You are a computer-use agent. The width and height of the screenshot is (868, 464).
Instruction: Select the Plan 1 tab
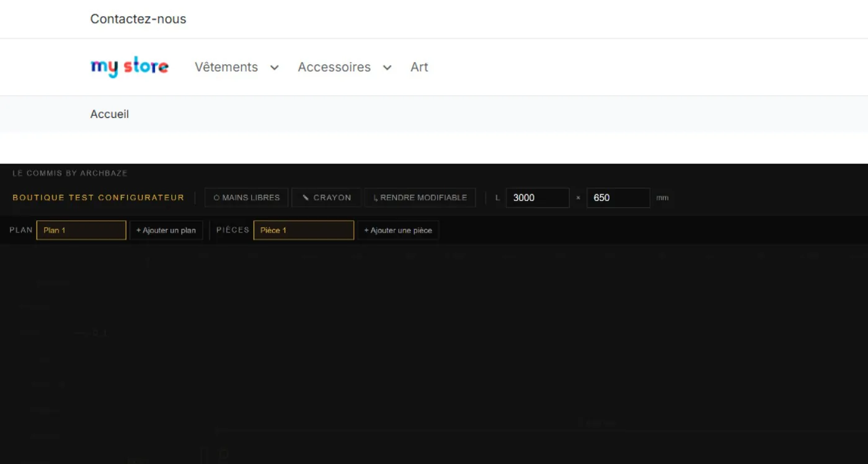click(x=81, y=230)
